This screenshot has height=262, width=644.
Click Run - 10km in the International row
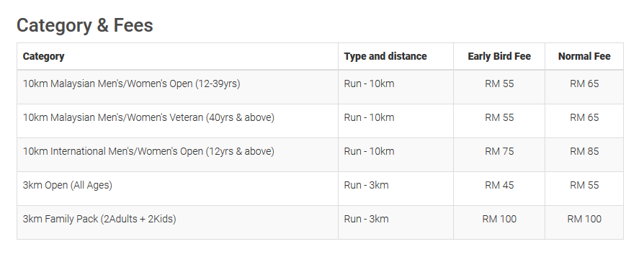[x=369, y=151]
